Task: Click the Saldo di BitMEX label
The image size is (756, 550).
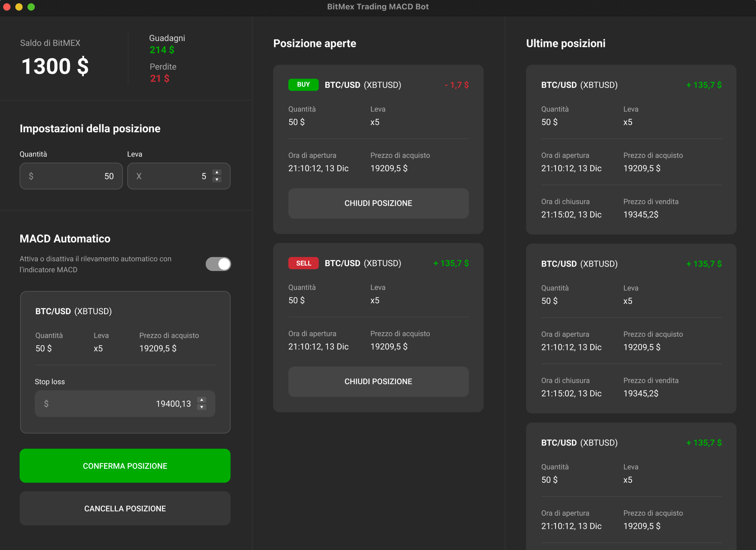Action: 50,43
